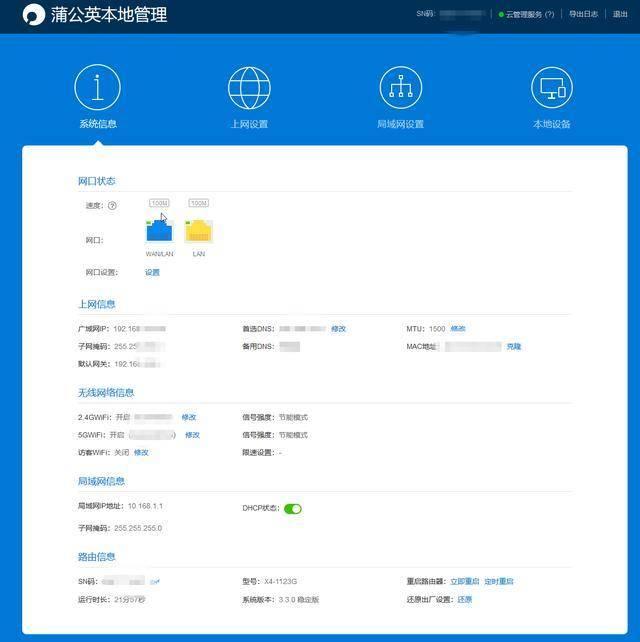640x642 pixels.
Task: Click 立即重启 to restart the router
Action: point(464,581)
